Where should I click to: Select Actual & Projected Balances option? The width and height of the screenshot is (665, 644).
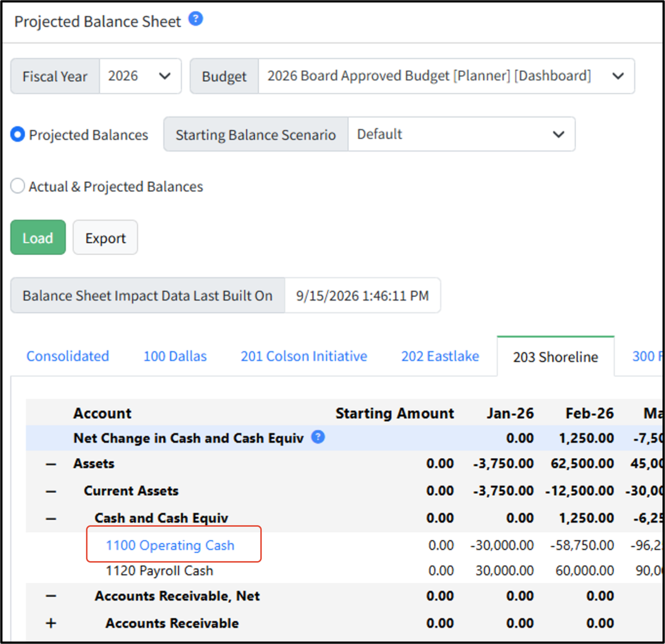point(18,186)
